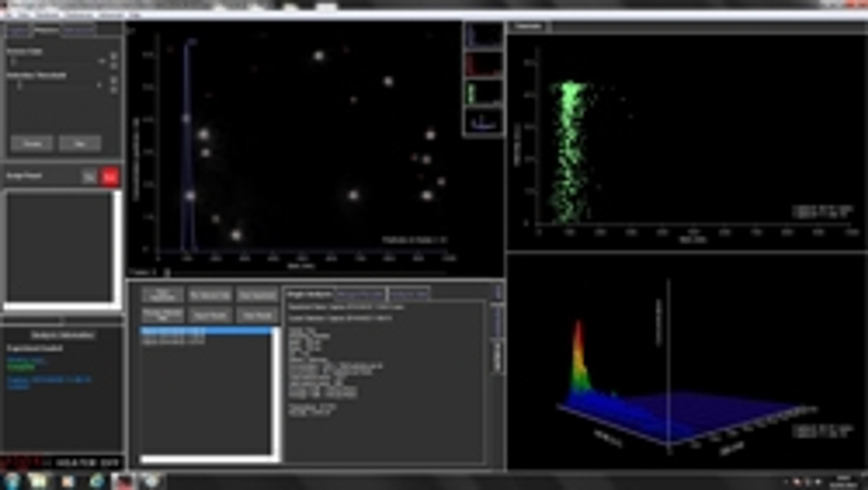Screen dimensions: 868x490
Task: Click the right button under Detection Threshold
Action: click(80, 144)
